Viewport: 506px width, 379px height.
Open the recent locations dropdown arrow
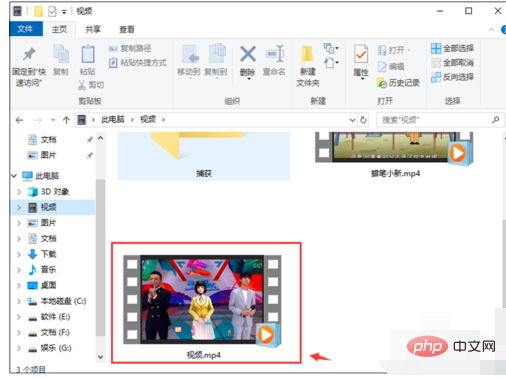point(53,120)
